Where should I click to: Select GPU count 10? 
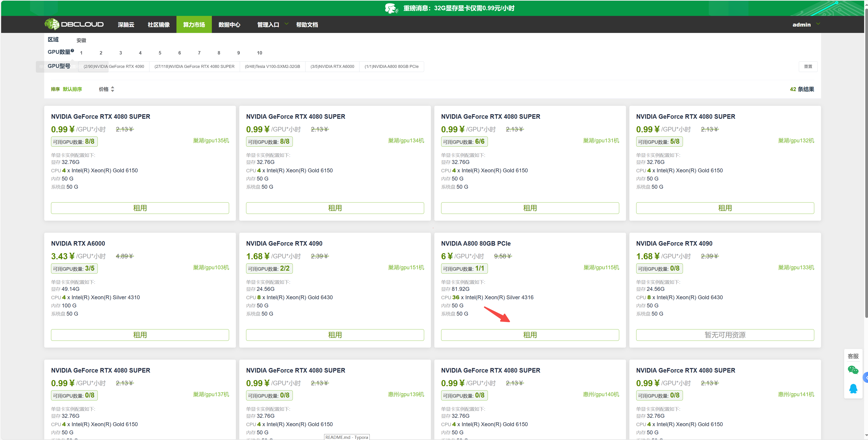click(x=259, y=53)
